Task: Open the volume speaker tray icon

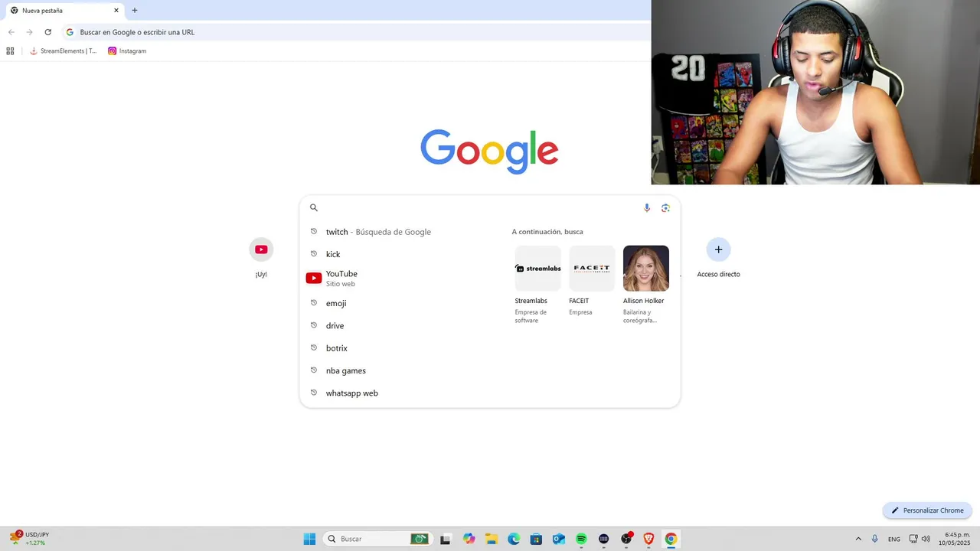Action: pyautogui.click(x=926, y=539)
